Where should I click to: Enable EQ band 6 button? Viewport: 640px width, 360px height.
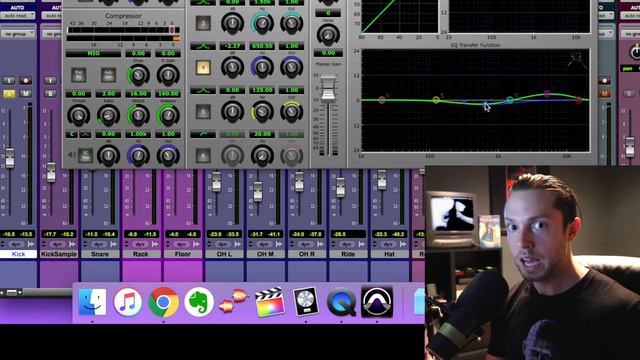click(x=203, y=156)
